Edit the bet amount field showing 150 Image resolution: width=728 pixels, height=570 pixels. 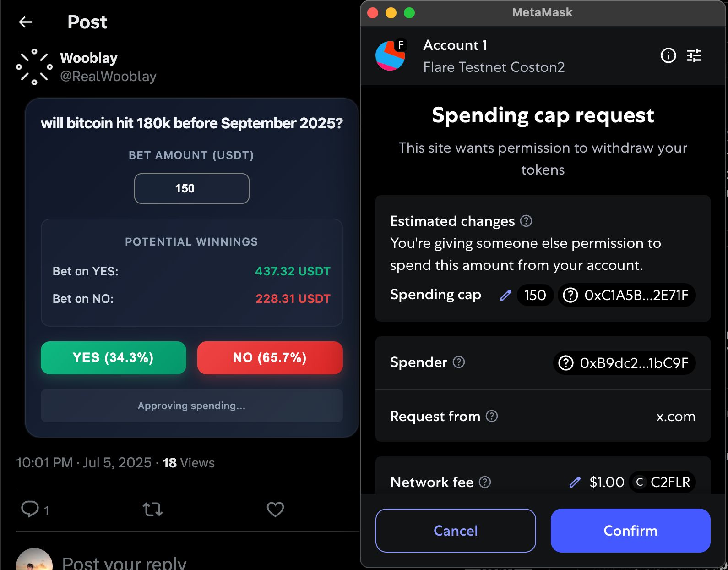(192, 188)
